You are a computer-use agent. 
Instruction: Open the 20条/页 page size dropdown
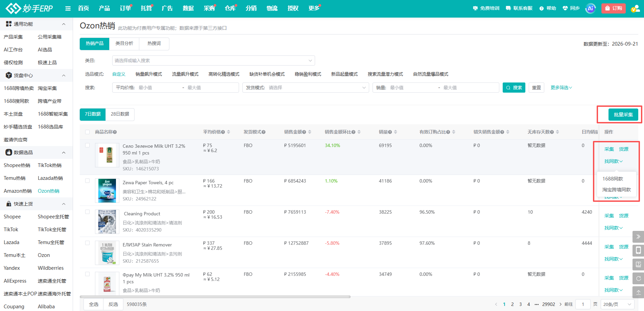pos(617,304)
